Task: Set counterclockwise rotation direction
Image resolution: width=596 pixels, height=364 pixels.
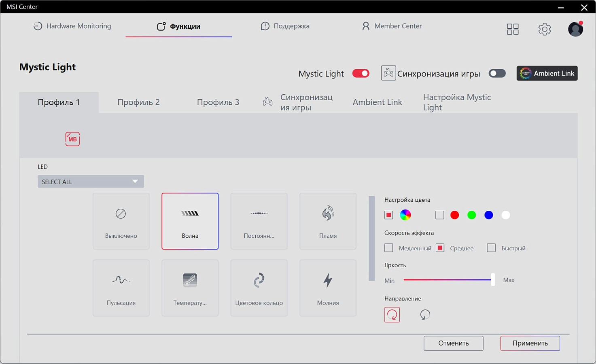Action: 425,315
